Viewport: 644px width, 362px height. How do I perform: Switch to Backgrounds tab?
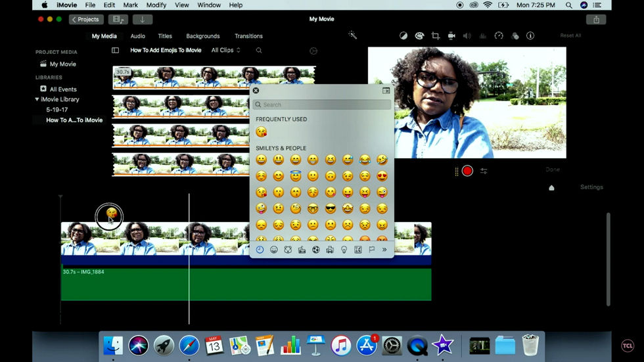[203, 36]
